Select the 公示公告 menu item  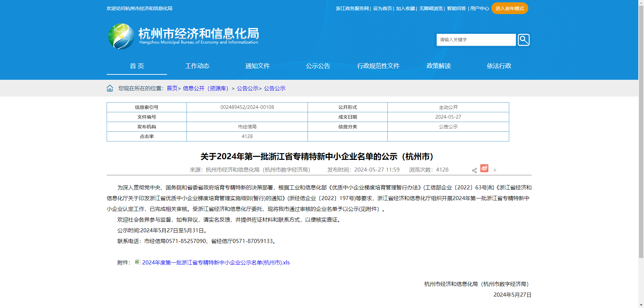318,66
